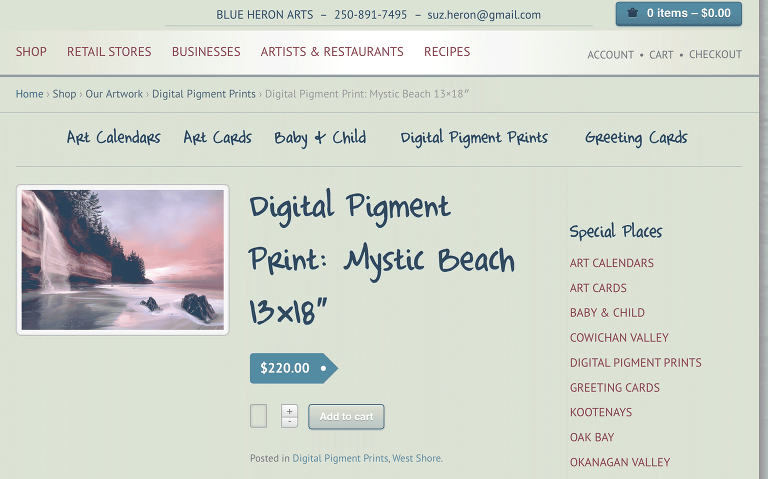The image size is (768, 479).
Task: Click Shop in the breadcrumb
Action: pos(64,94)
